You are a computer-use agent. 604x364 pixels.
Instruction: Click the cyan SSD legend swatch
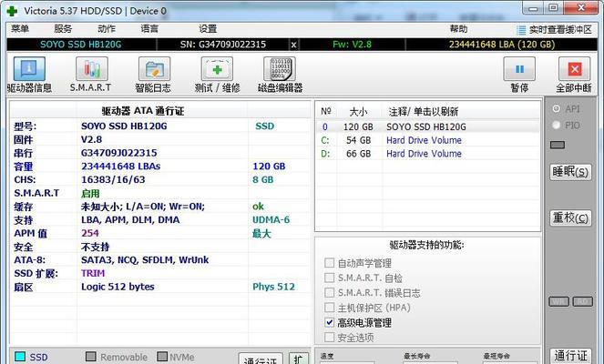(x=20, y=357)
